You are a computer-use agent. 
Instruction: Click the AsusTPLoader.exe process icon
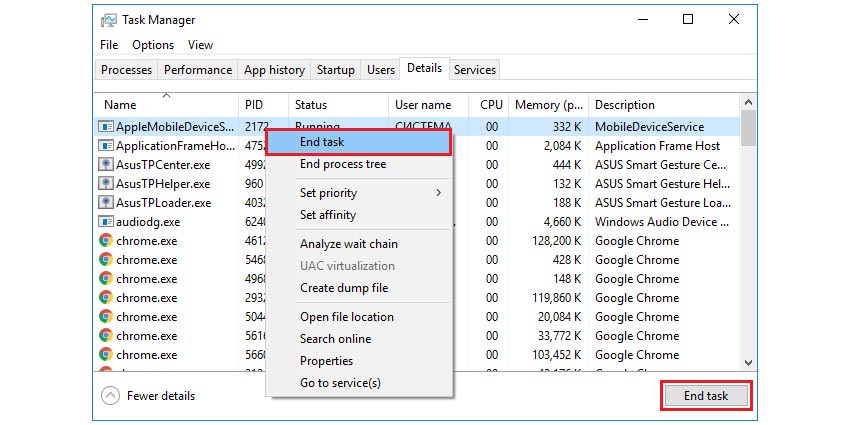[x=106, y=203]
